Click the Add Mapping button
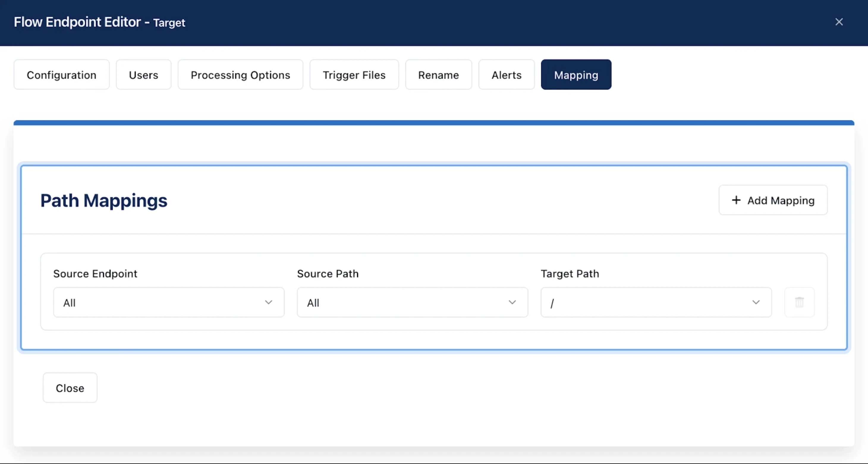Image resolution: width=868 pixels, height=464 pixels. (773, 200)
